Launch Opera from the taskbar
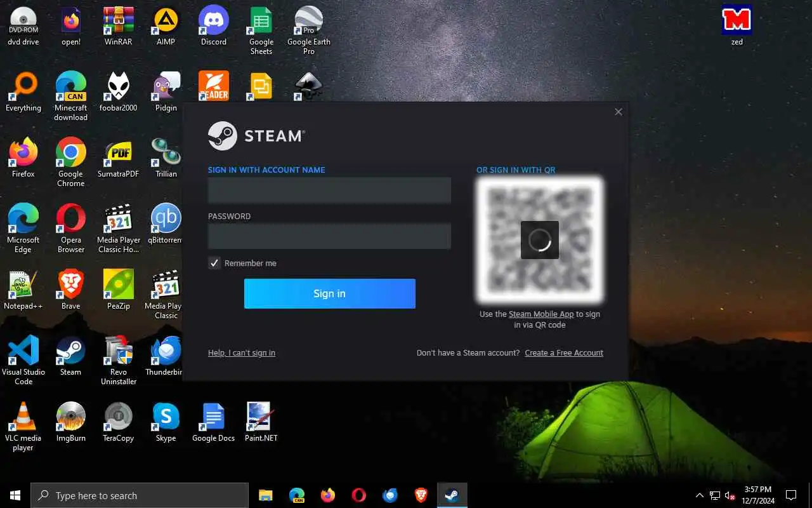The width and height of the screenshot is (812, 508). [359, 495]
